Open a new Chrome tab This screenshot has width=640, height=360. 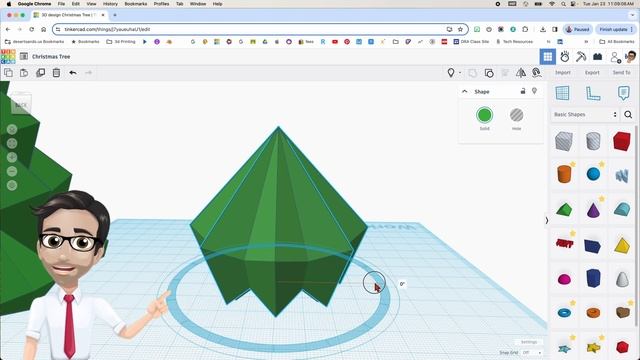click(115, 15)
